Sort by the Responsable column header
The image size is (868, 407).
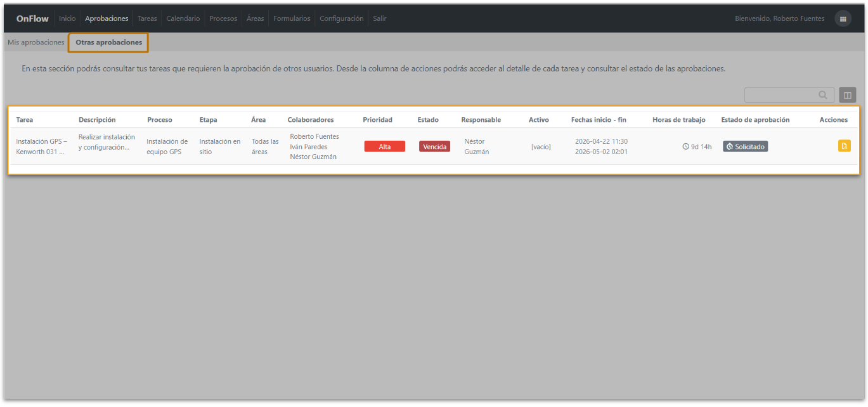[481, 120]
